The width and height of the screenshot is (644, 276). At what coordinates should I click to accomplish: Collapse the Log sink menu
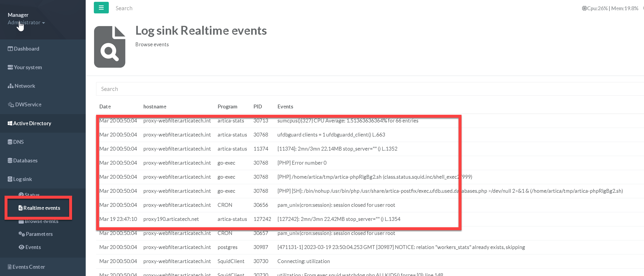click(x=22, y=179)
